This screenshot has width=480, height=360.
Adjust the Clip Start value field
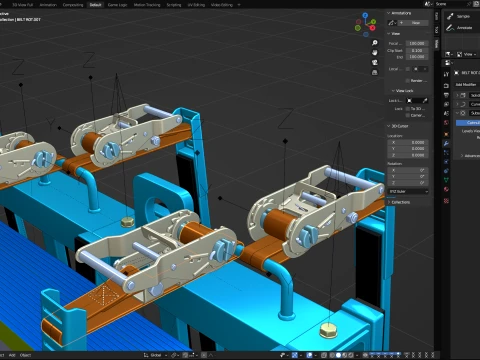tap(417, 50)
